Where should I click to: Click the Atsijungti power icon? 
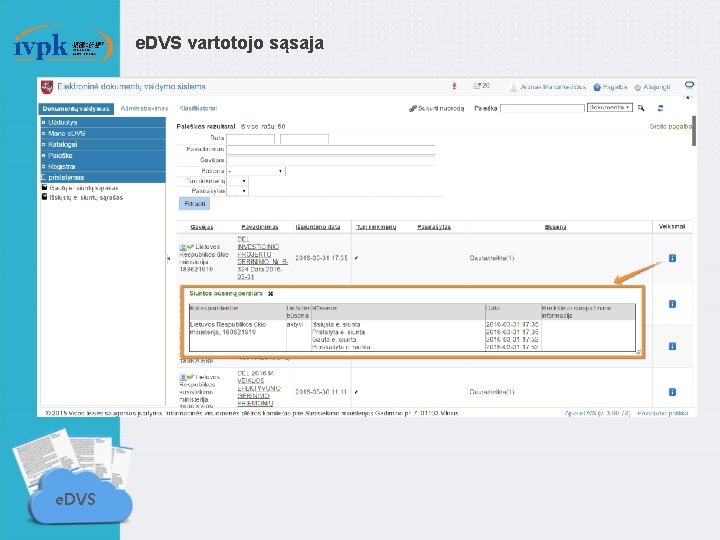(x=637, y=87)
